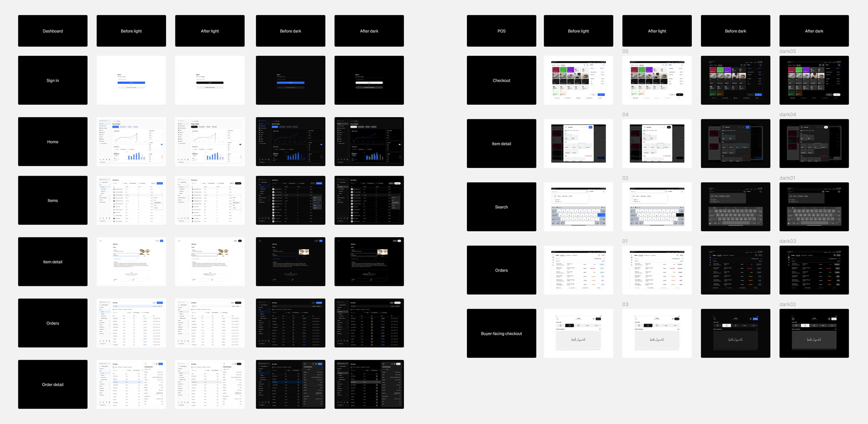Image resolution: width=868 pixels, height=424 pixels.
Task: Switch to the Completed tab in All orders
Action: click(x=125, y=310)
